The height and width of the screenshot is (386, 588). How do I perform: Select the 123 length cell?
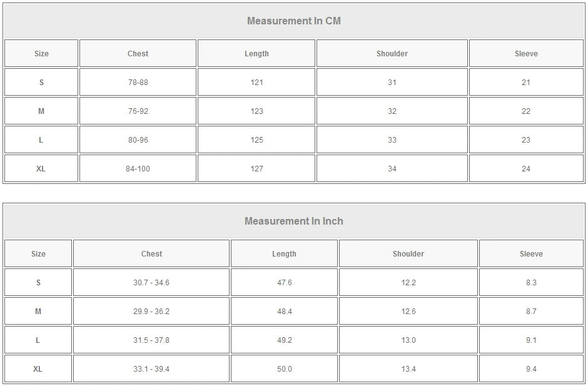[256, 111]
